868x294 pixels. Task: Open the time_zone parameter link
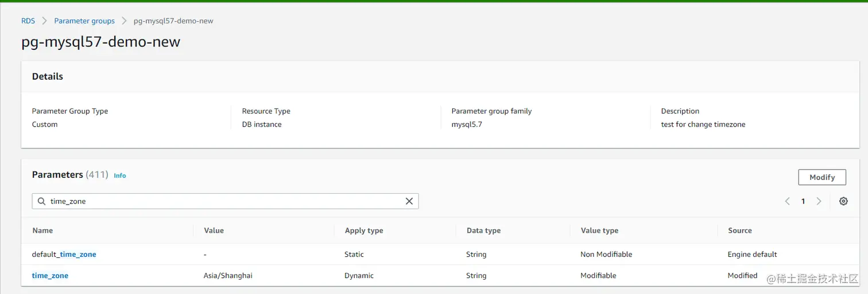pyautogui.click(x=50, y=276)
